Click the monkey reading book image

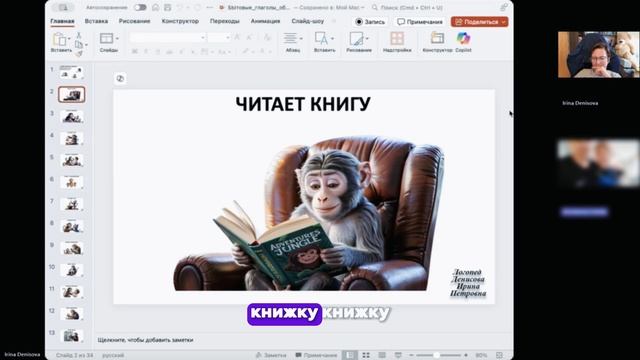coord(309,213)
